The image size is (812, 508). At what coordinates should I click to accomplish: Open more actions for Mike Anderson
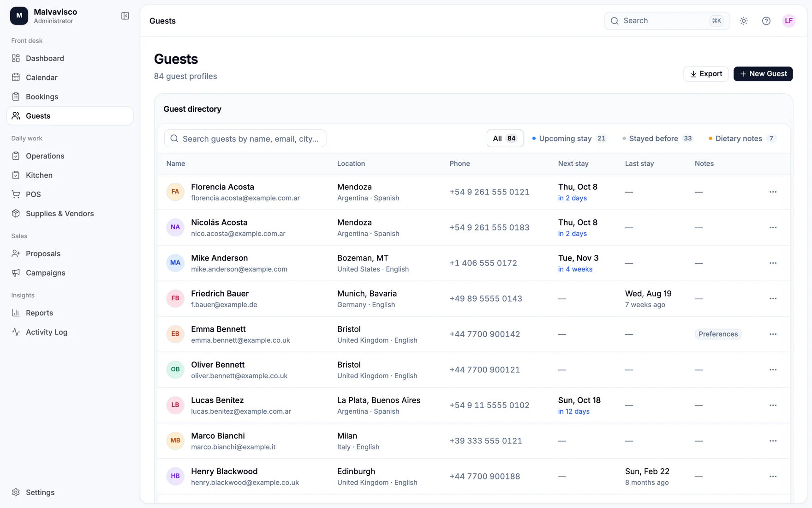click(x=773, y=263)
